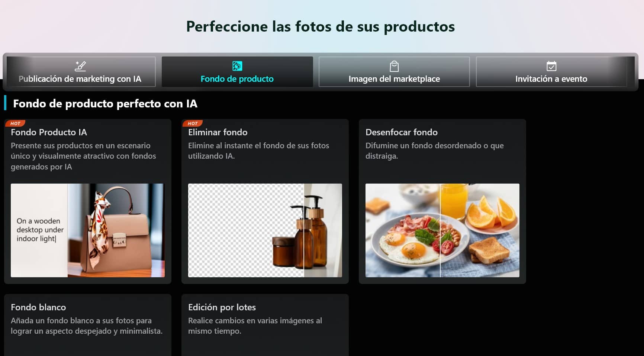Click the breakfast before-and-after thumbnail
This screenshot has height=356, width=644.
coord(442,230)
